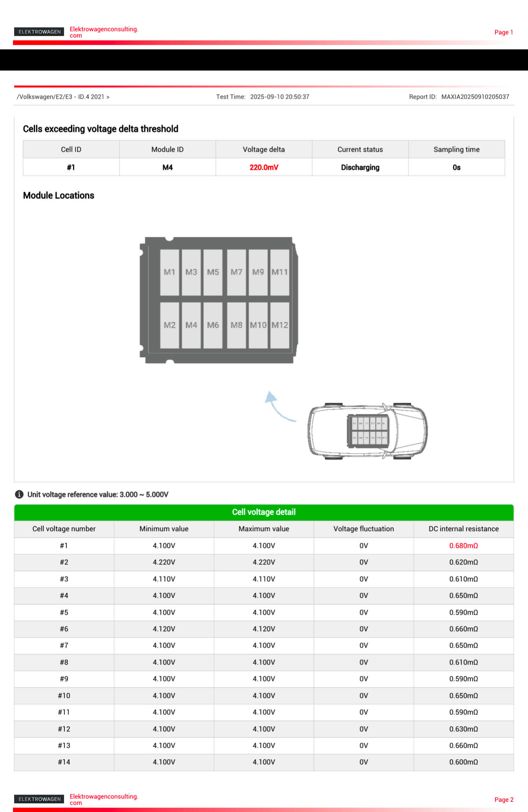Select the M1 module block

point(169,272)
